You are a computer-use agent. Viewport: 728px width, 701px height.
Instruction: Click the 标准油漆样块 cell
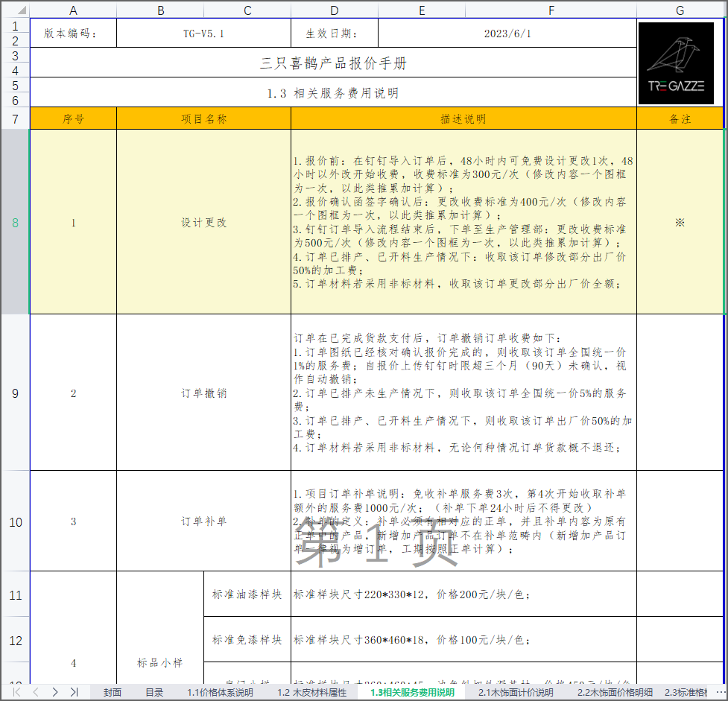click(x=247, y=594)
